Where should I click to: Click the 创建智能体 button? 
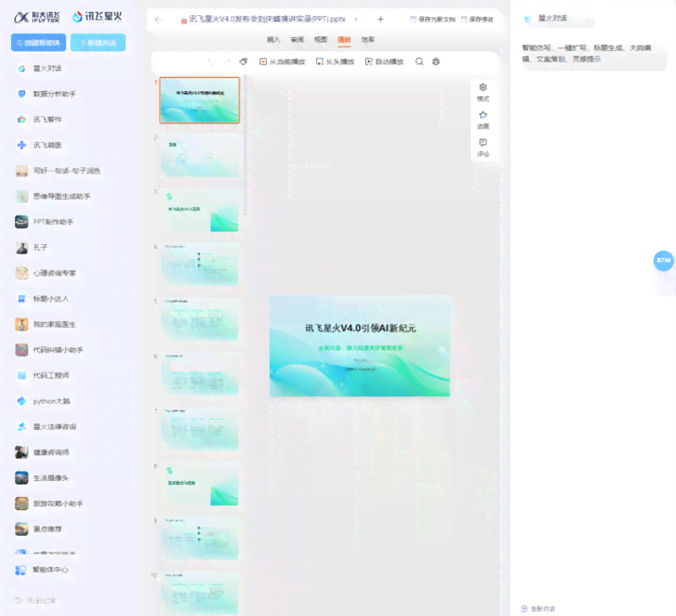tap(38, 43)
